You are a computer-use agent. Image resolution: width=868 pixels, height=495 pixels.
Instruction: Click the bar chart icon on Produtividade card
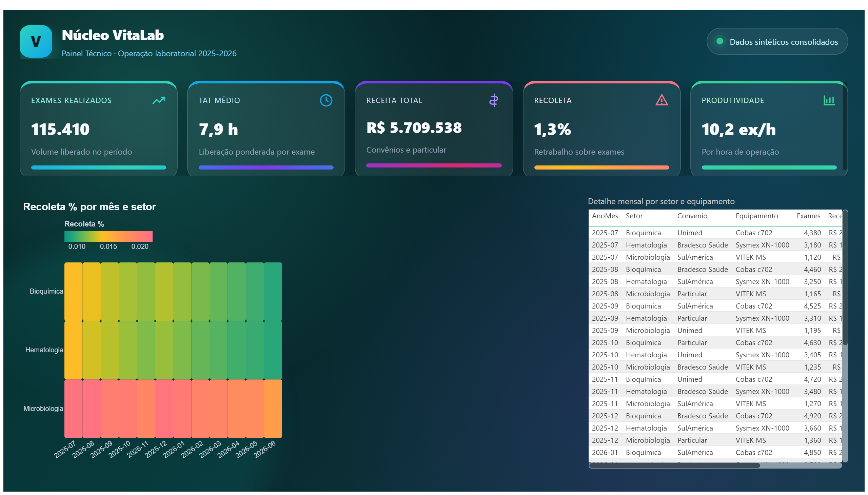(829, 100)
